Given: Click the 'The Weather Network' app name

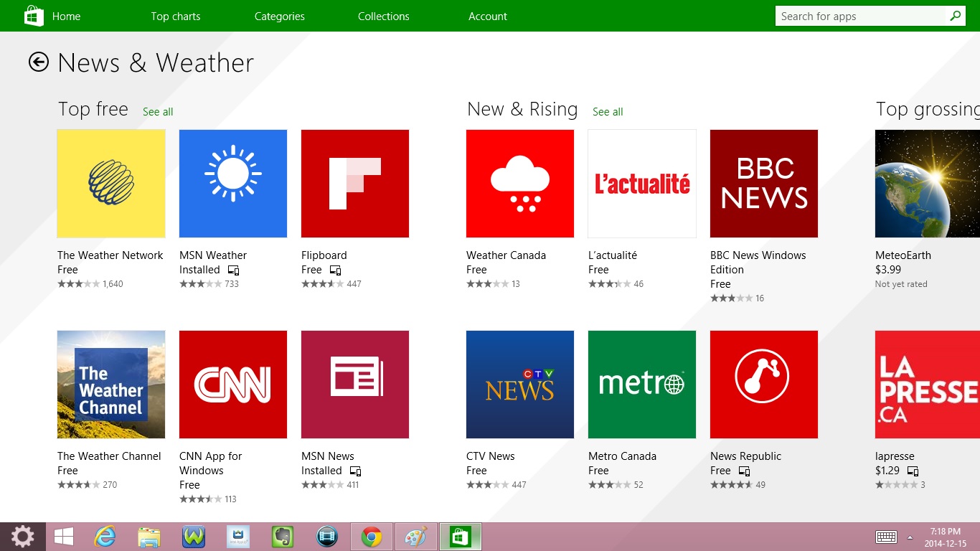Looking at the screenshot, I should [110, 255].
